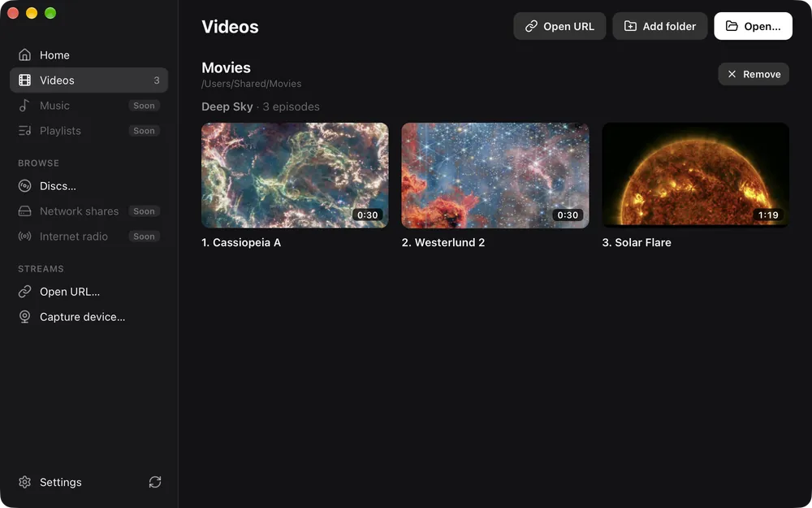
Task: Click the 'Videos' page heading
Action: (230, 27)
